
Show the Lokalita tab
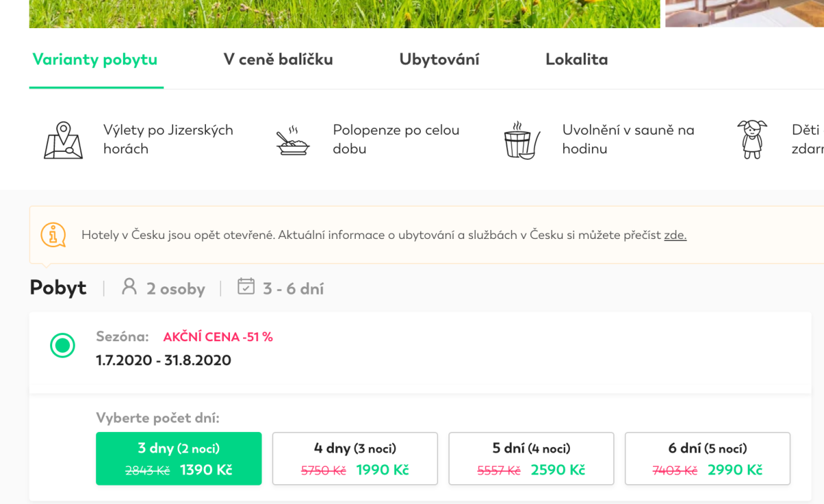tap(577, 60)
